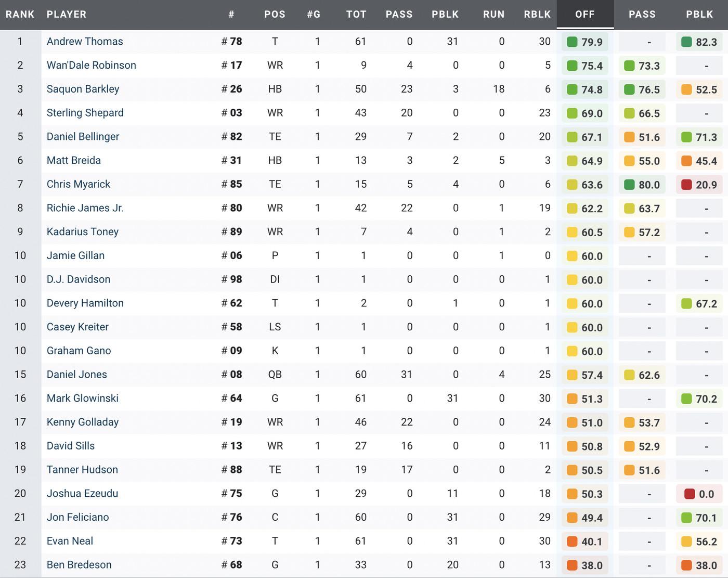This screenshot has width=728, height=578.
Task: Click Joshua Ezeudu red 0.0 PBLK grade
Action: 699,494
